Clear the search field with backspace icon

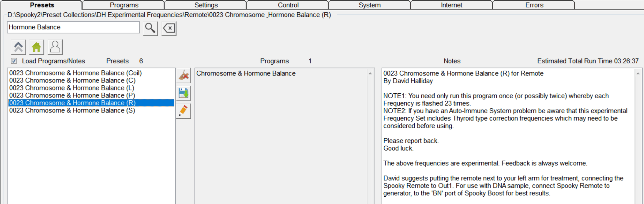[x=169, y=28]
